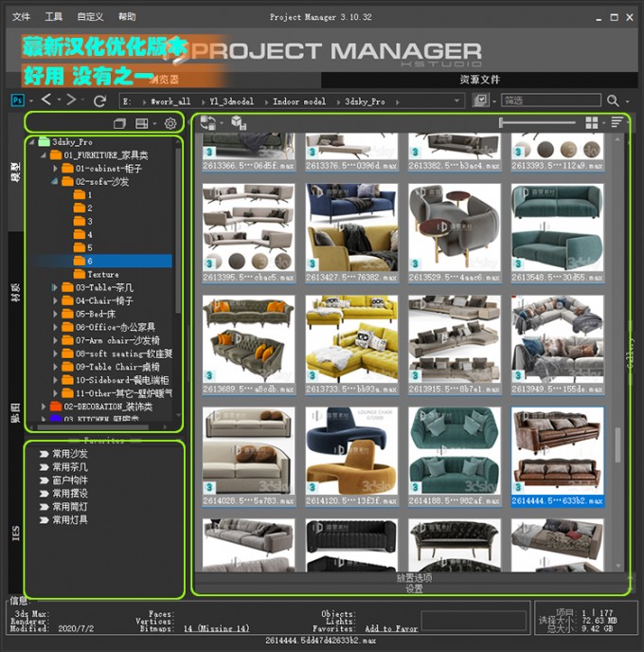Click the gallery vertical scrollbar
Screen dimensions: 644x652
click(x=617, y=444)
